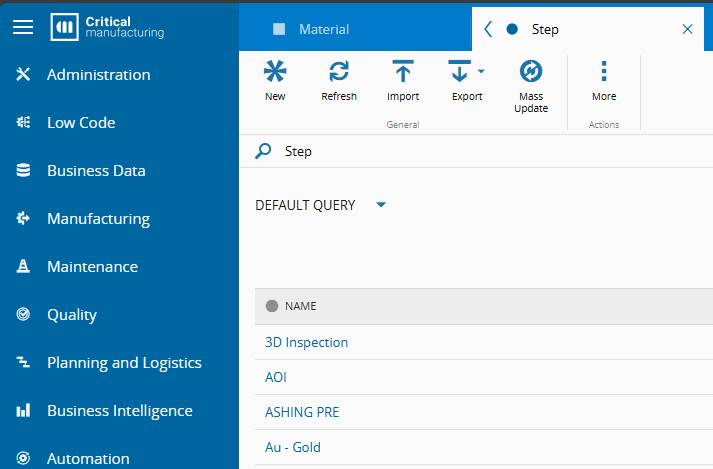Select the Business Intelligence menu
This screenshot has height=469, width=713.
click(x=119, y=411)
